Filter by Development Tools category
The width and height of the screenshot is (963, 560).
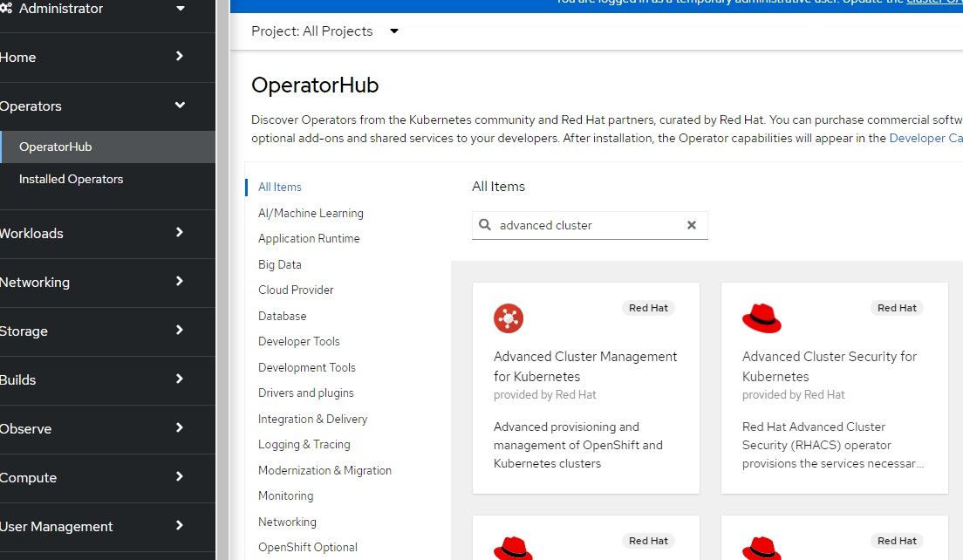(x=306, y=367)
